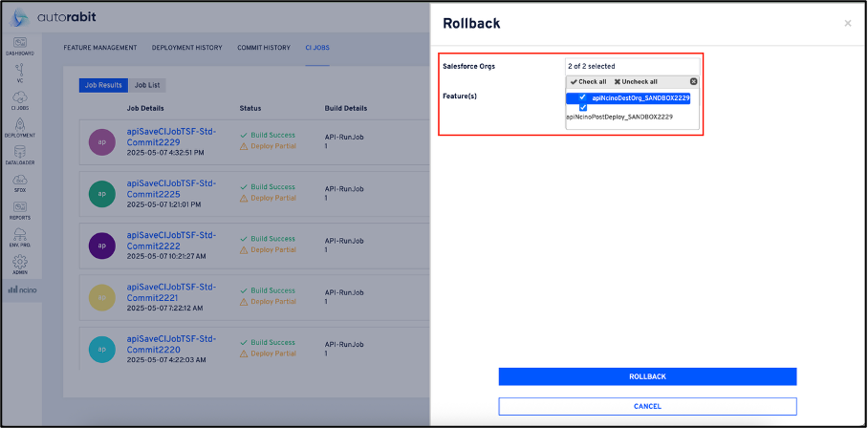The height and width of the screenshot is (428, 868).
Task: Open the SFDX cloud icon
Action: coord(19,182)
